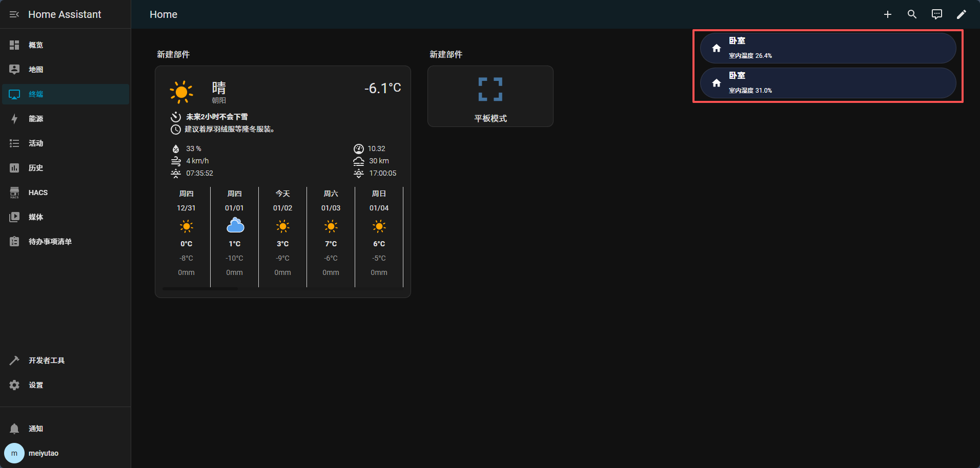Screen dimensions: 980x468
Task: Open the Assist chat icon
Action: point(936,14)
